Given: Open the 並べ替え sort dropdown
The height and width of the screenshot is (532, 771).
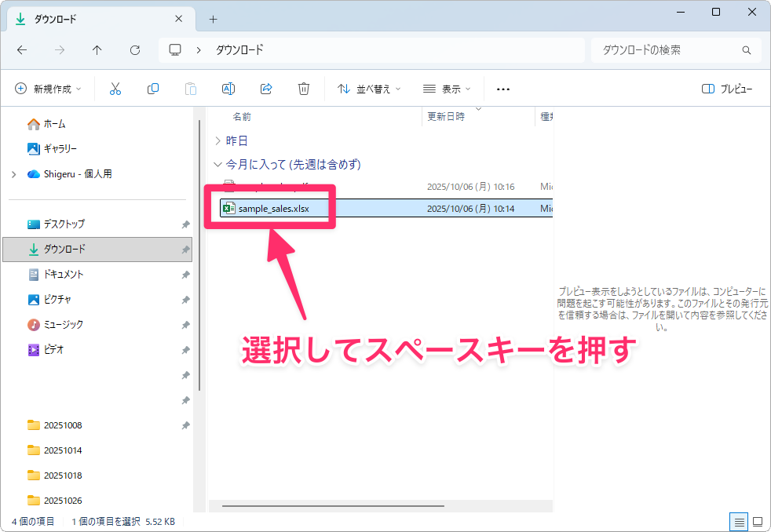Looking at the screenshot, I should pos(369,89).
